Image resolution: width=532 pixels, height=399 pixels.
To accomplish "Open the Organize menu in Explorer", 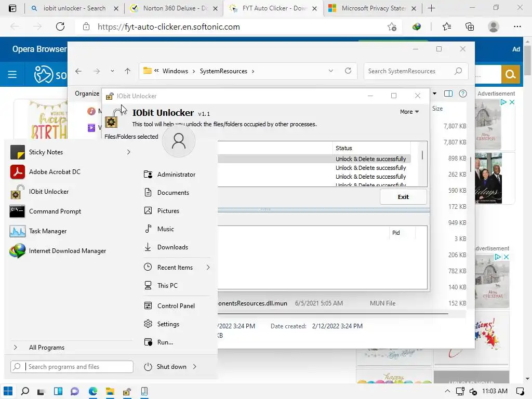I will coord(87,94).
